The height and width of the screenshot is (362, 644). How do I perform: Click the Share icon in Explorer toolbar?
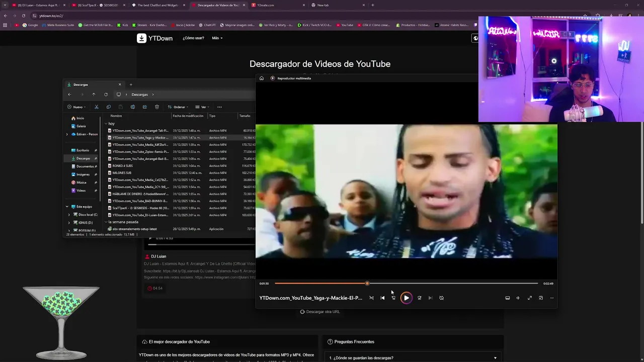(x=145, y=107)
